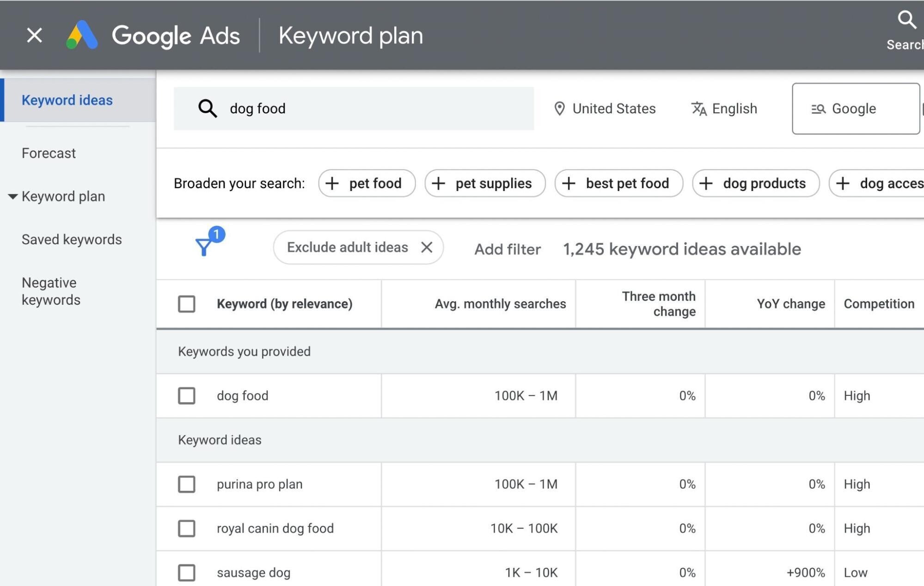Click the Add filter button
The image size is (924, 586).
pos(507,249)
